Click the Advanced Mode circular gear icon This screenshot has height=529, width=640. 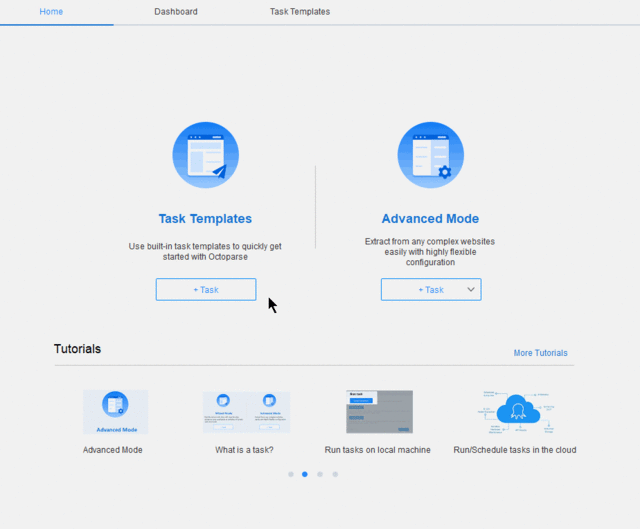(431, 155)
